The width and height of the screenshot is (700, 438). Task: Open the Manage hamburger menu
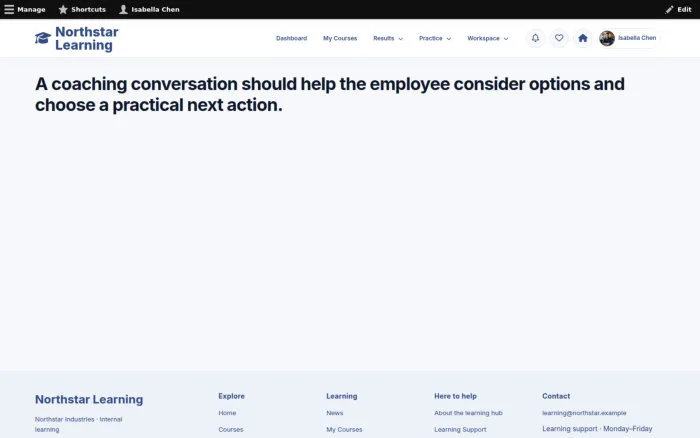click(x=25, y=9)
